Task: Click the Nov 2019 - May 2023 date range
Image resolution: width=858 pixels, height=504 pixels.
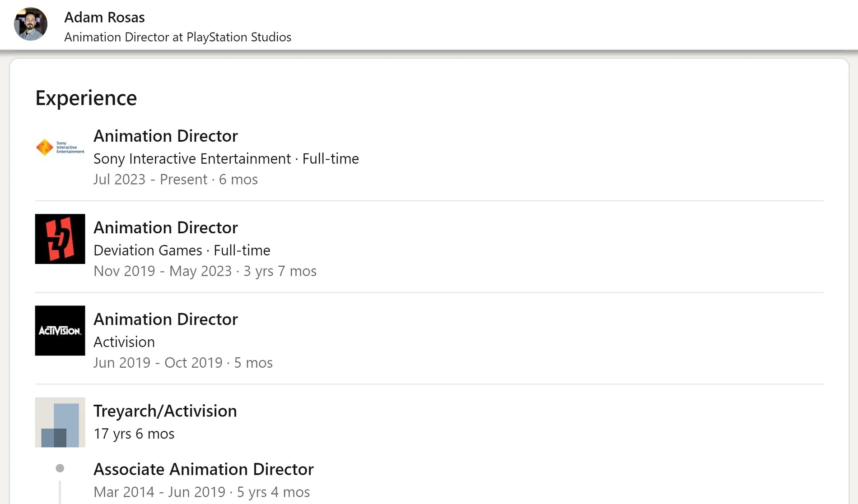Action: pos(205,271)
